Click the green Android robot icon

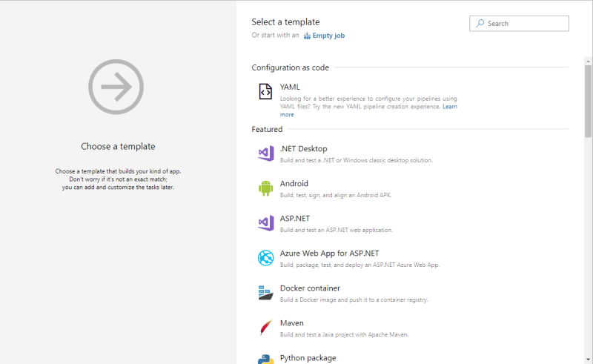point(265,188)
